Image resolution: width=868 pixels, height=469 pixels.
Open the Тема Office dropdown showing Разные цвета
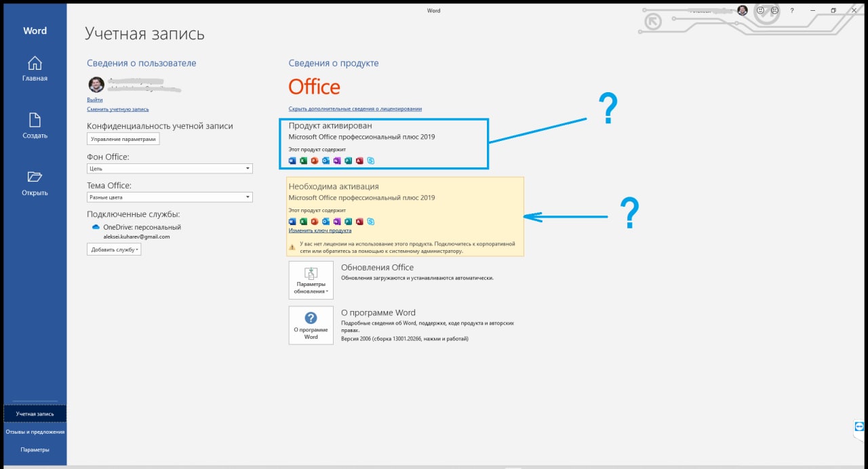tap(170, 197)
